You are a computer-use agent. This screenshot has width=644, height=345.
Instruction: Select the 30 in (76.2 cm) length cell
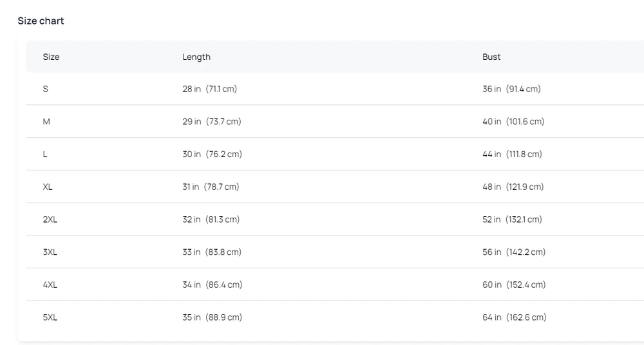point(212,154)
